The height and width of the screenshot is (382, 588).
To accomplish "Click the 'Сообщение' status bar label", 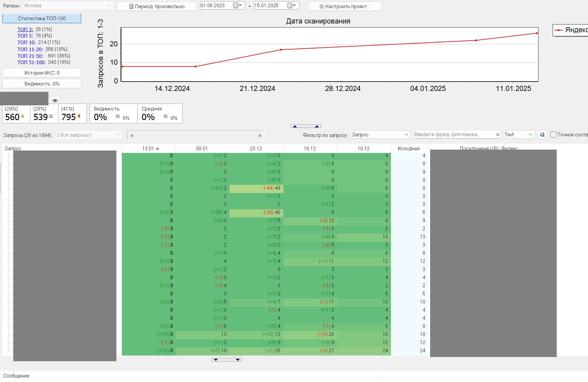I will 16,376.
